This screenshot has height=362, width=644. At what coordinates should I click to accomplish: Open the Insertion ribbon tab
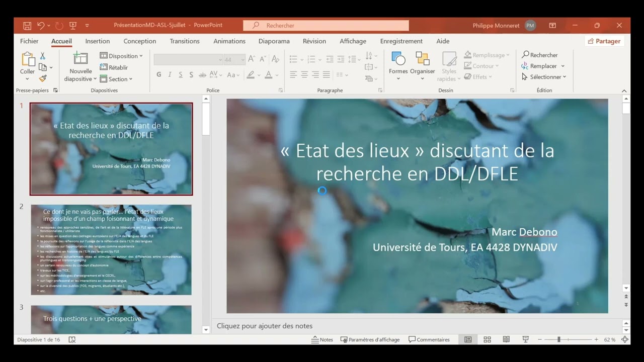pyautogui.click(x=98, y=41)
